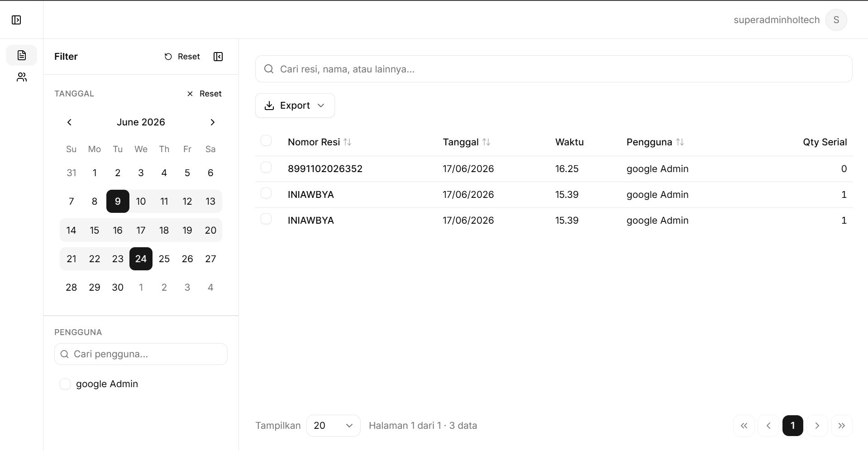Click 'Halaman 1 dari 1 · 3 data'

[423, 426]
